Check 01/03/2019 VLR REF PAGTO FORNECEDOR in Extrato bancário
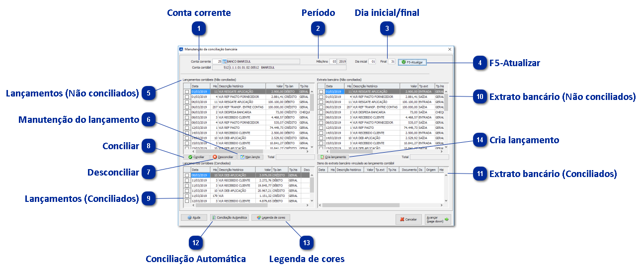This screenshot has height=273, width=644. pos(321,97)
